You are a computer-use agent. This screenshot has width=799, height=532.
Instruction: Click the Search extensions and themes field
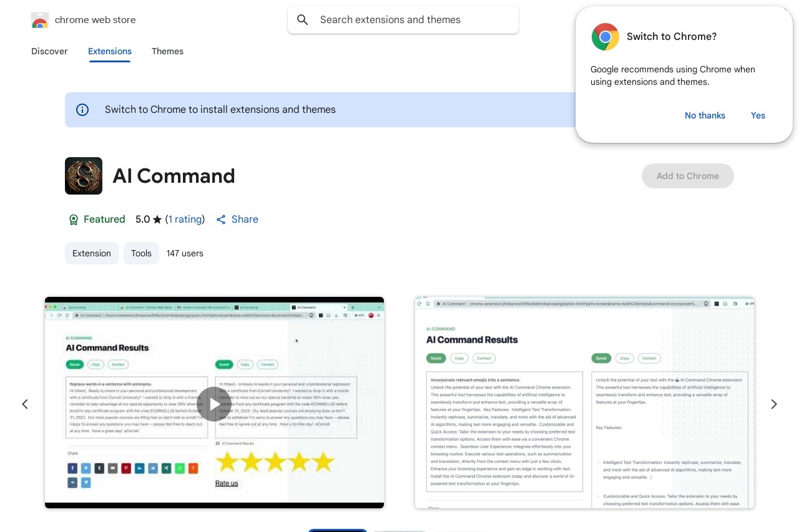pyautogui.click(x=403, y=20)
